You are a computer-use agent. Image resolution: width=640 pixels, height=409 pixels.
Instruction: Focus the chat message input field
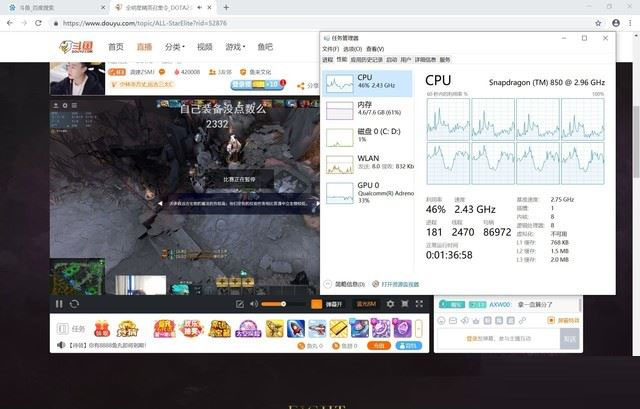click(x=498, y=338)
